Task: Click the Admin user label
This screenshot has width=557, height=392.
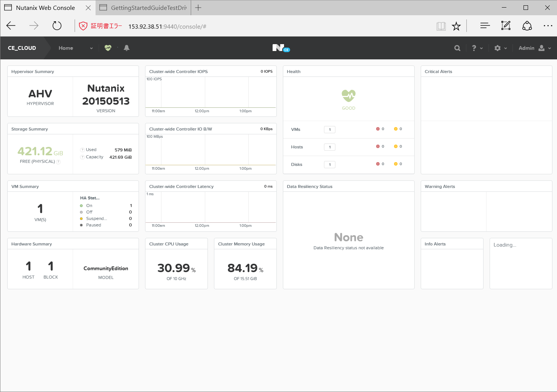Action: [527, 48]
